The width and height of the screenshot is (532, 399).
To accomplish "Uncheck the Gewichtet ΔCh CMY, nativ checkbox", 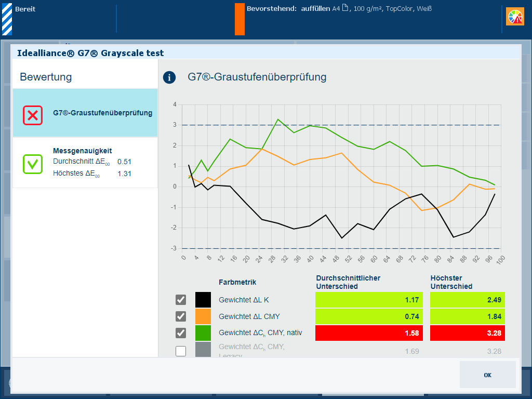I will pyautogui.click(x=181, y=333).
